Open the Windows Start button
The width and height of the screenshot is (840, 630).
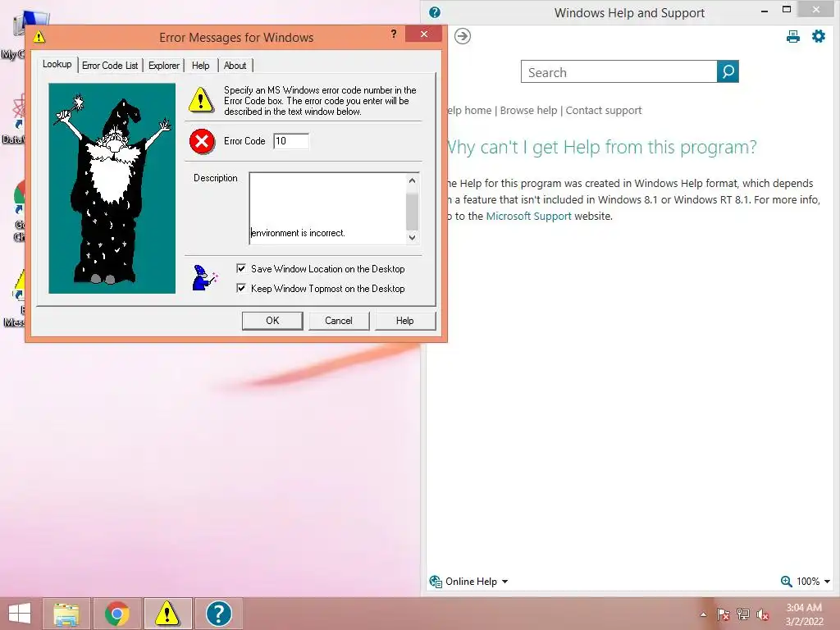[20, 614]
